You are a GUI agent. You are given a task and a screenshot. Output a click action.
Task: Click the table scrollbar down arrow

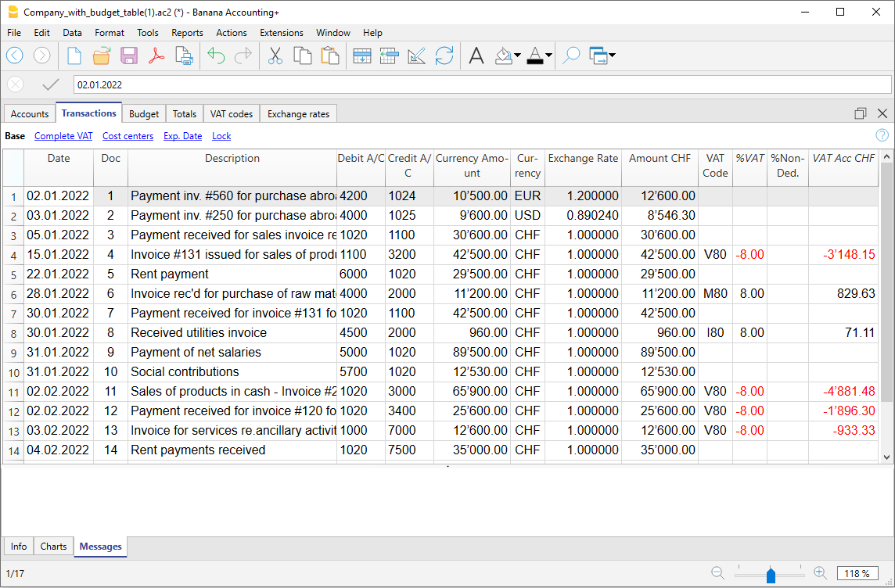886,457
